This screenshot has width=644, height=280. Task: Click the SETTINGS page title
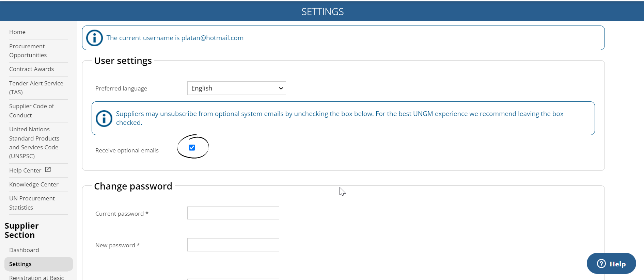tap(323, 12)
